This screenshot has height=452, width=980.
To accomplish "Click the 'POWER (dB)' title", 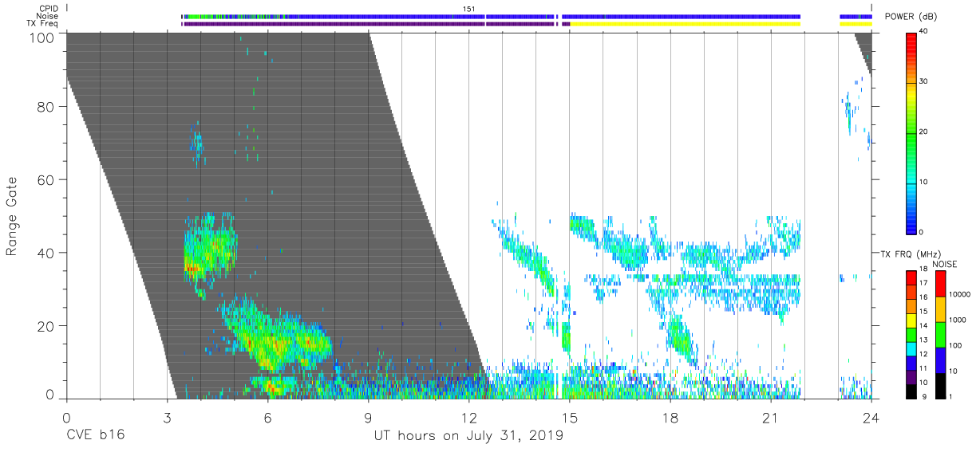I will (911, 17).
